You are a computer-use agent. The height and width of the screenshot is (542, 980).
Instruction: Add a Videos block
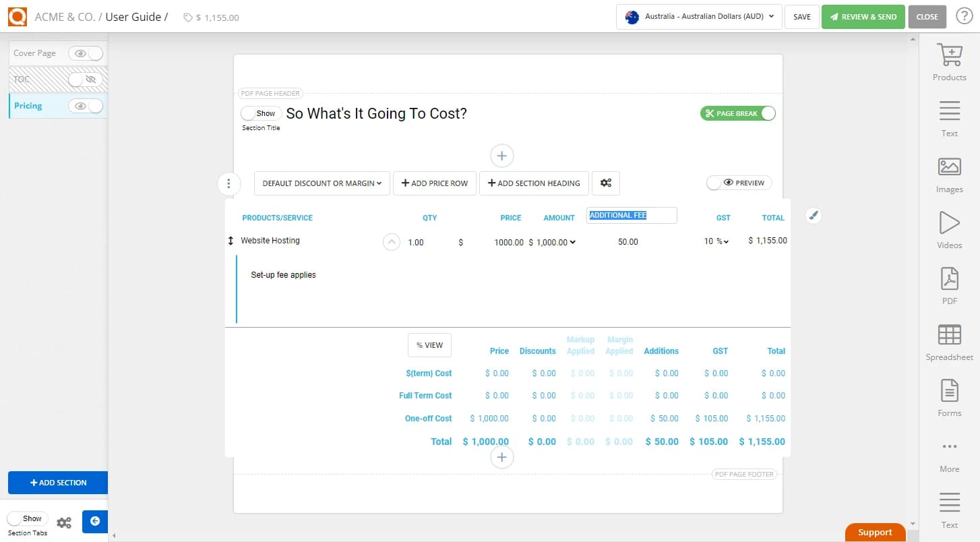949,231
